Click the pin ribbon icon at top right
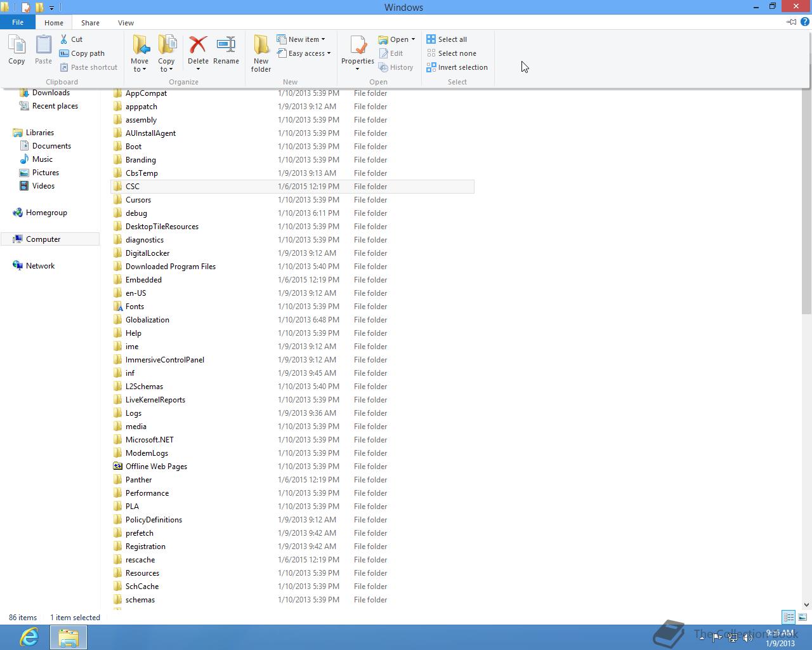Image resolution: width=812 pixels, height=650 pixels. pos(791,22)
